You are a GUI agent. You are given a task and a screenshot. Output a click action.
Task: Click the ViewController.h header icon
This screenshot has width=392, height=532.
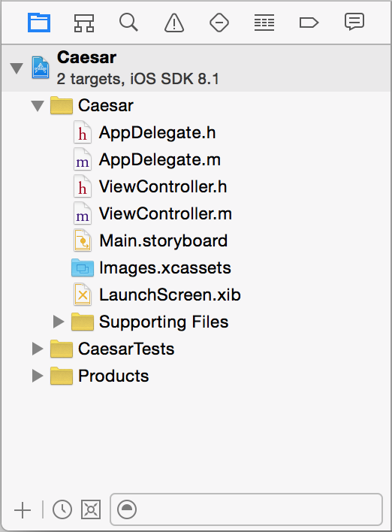tap(83, 186)
